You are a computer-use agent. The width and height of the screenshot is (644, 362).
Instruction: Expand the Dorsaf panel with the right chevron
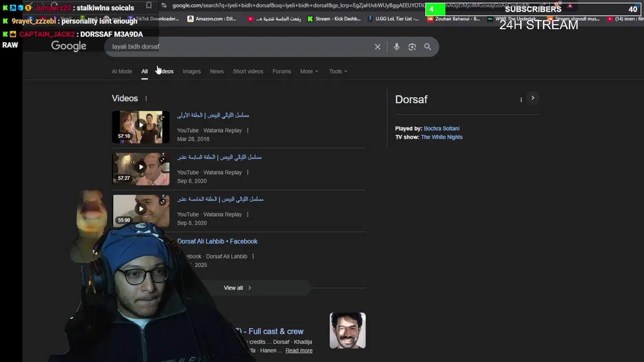[x=533, y=98]
